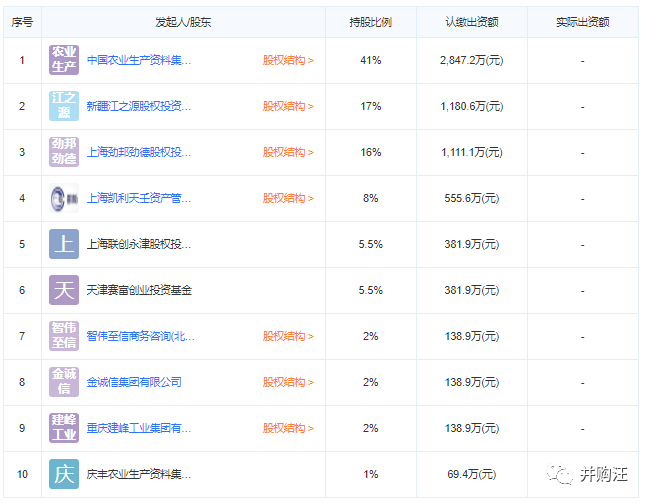Click the 建峰工业 logo icon
Screen dimensions: 648x503
click(x=64, y=428)
